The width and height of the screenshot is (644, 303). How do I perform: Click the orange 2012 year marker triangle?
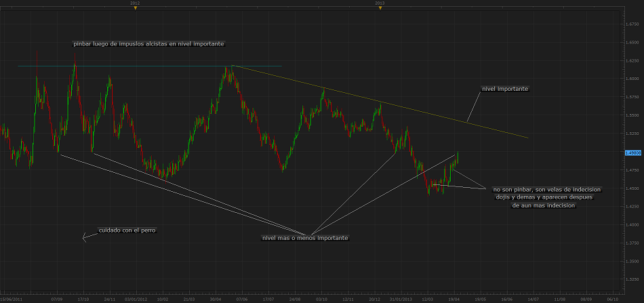[x=135, y=8]
